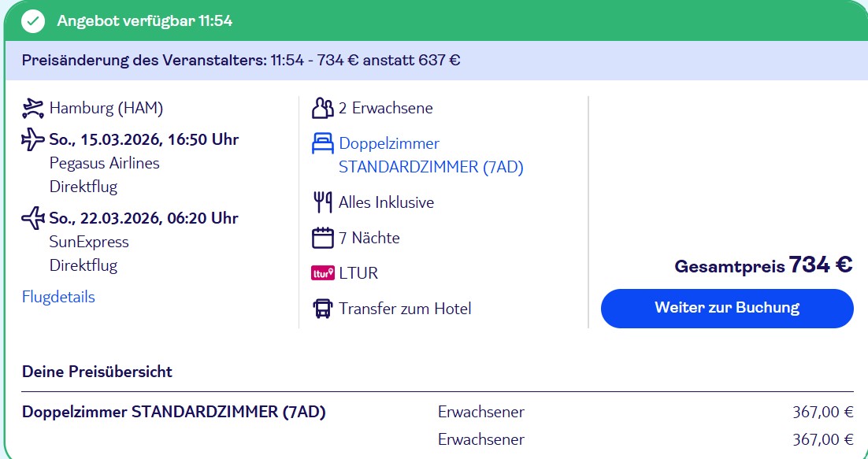Image resolution: width=868 pixels, height=459 pixels.
Task: Click the green checkmark availability icon
Action: (x=33, y=21)
